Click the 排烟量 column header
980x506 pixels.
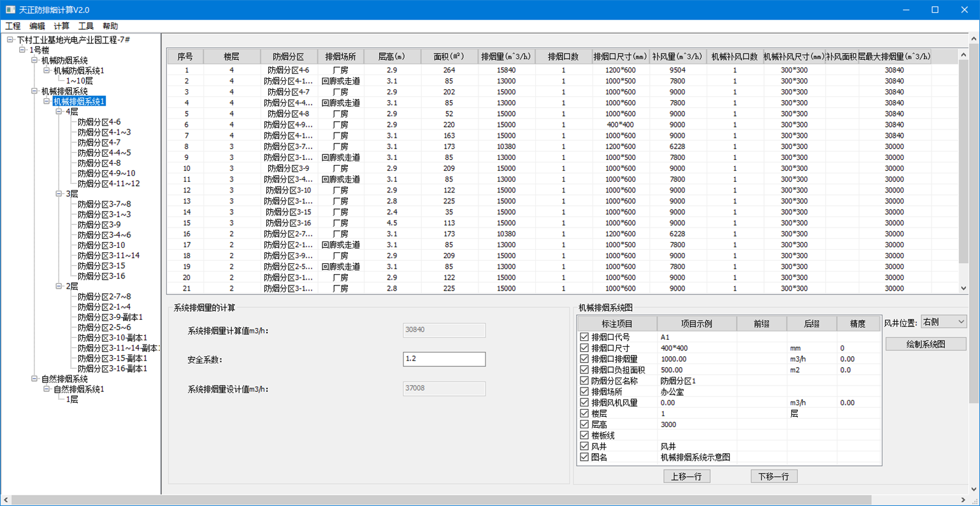coord(507,57)
